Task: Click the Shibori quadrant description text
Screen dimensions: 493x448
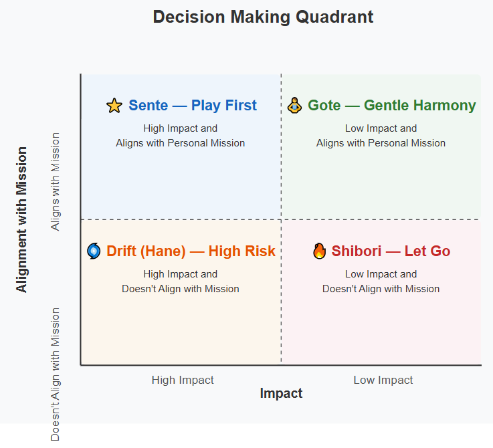Action: pyautogui.click(x=381, y=282)
